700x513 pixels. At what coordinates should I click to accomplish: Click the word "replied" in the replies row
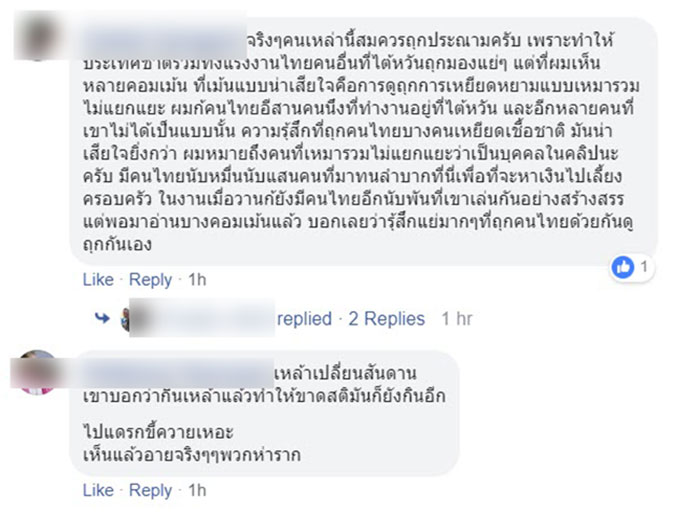pos(303,319)
